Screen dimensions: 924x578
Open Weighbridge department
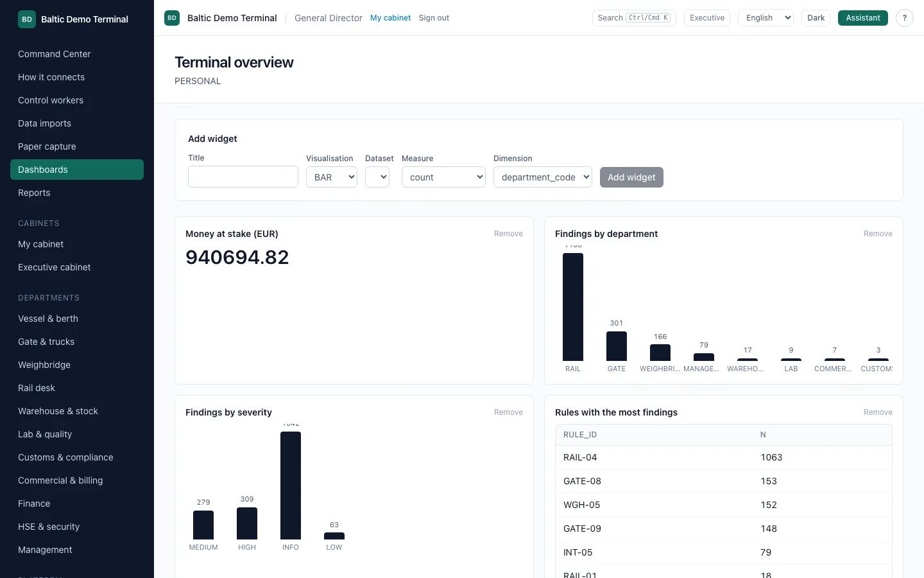[x=77, y=365]
